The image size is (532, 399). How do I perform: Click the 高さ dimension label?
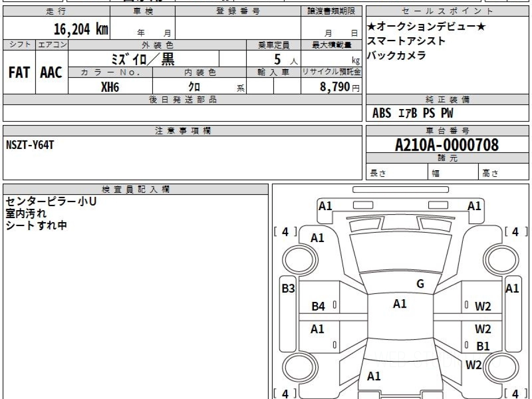point(490,174)
